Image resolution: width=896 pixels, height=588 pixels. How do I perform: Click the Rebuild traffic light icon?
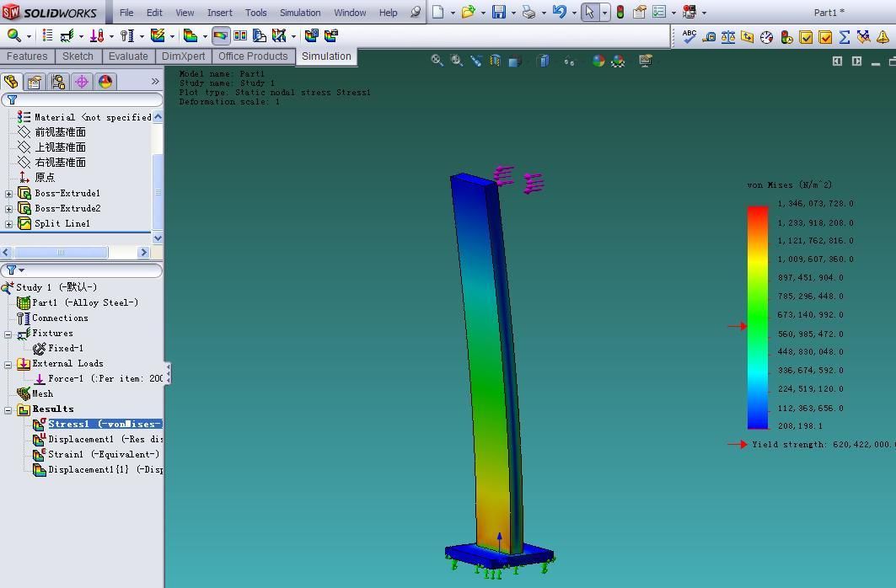coord(620,13)
